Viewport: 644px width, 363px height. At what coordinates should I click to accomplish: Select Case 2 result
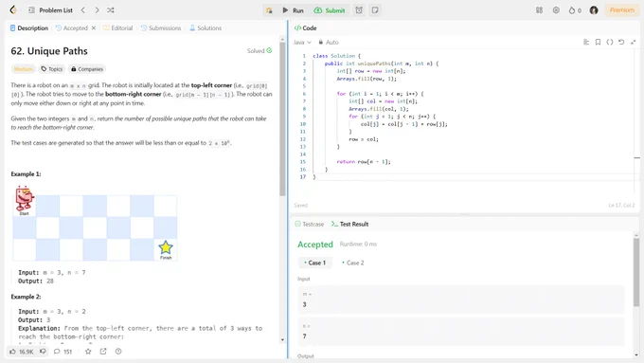[x=353, y=263]
